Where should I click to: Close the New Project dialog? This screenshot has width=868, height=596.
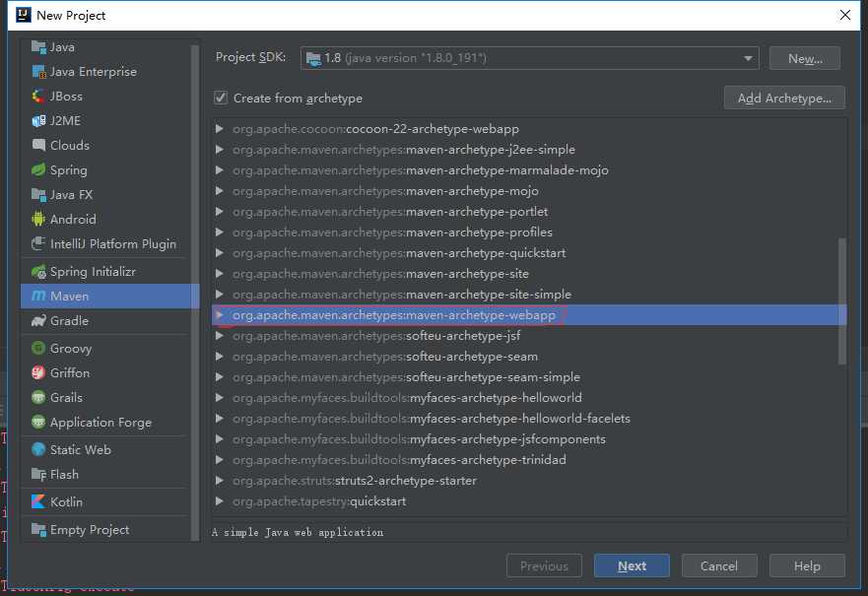(x=844, y=15)
